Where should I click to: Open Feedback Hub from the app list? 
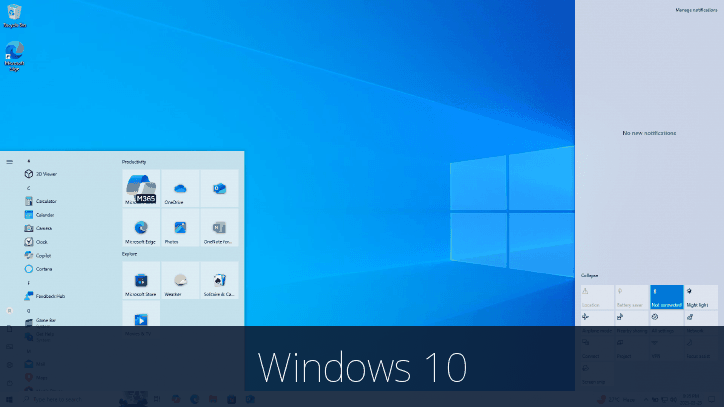click(x=45, y=296)
